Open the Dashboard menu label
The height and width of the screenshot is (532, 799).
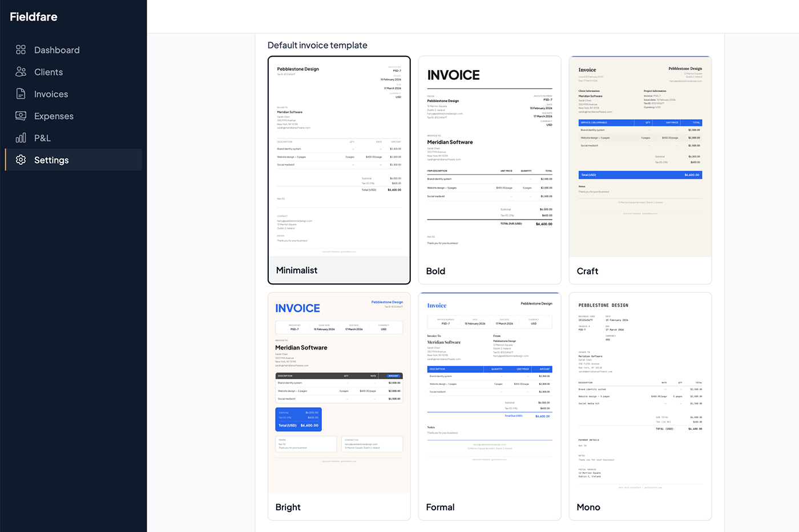pyautogui.click(x=57, y=50)
